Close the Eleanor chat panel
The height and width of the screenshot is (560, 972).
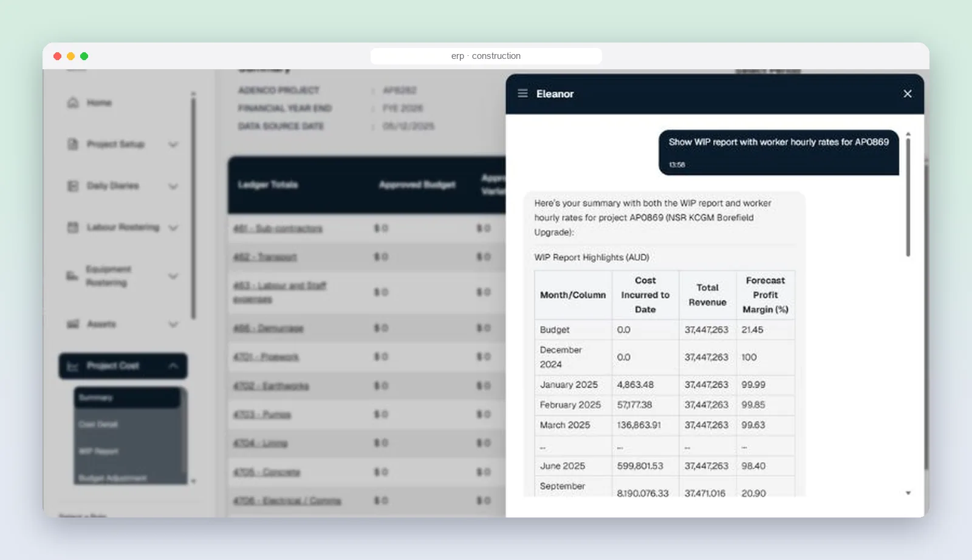(x=908, y=94)
